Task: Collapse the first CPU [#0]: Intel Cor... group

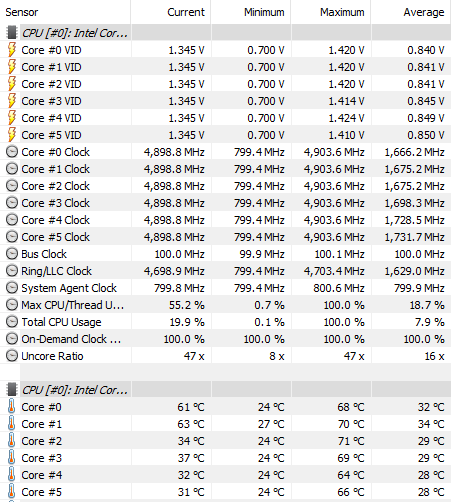Action: tap(75, 33)
